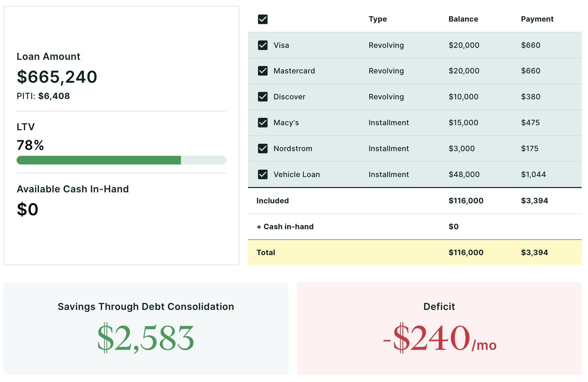Click the Cash in-hand $0 balance value

[x=454, y=227]
